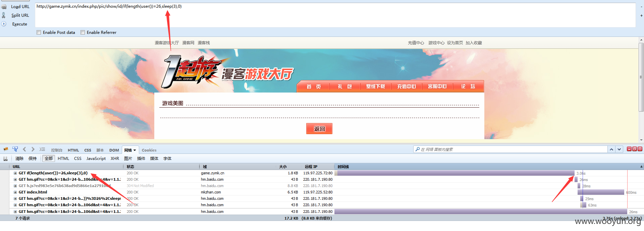The width and height of the screenshot is (644, 231).
Task: Select the 全部 filter toggle
Action: tap(49, 159)
